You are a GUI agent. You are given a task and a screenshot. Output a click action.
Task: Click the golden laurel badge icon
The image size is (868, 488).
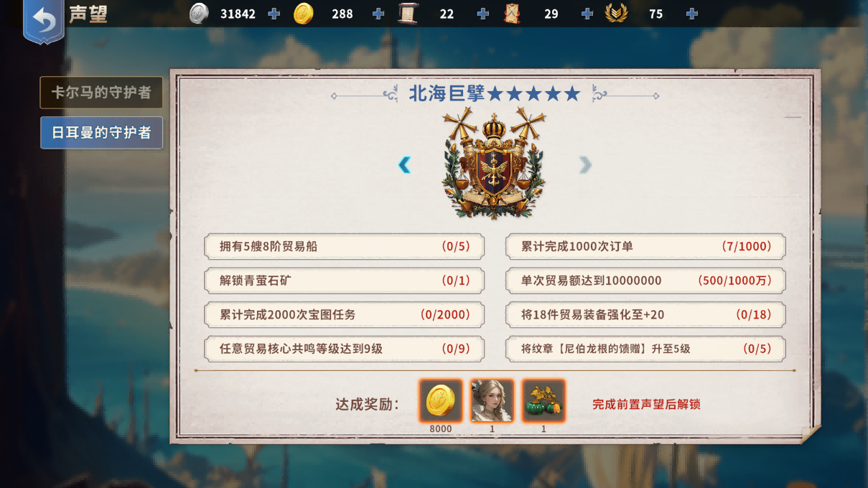[x=616, y=14]
